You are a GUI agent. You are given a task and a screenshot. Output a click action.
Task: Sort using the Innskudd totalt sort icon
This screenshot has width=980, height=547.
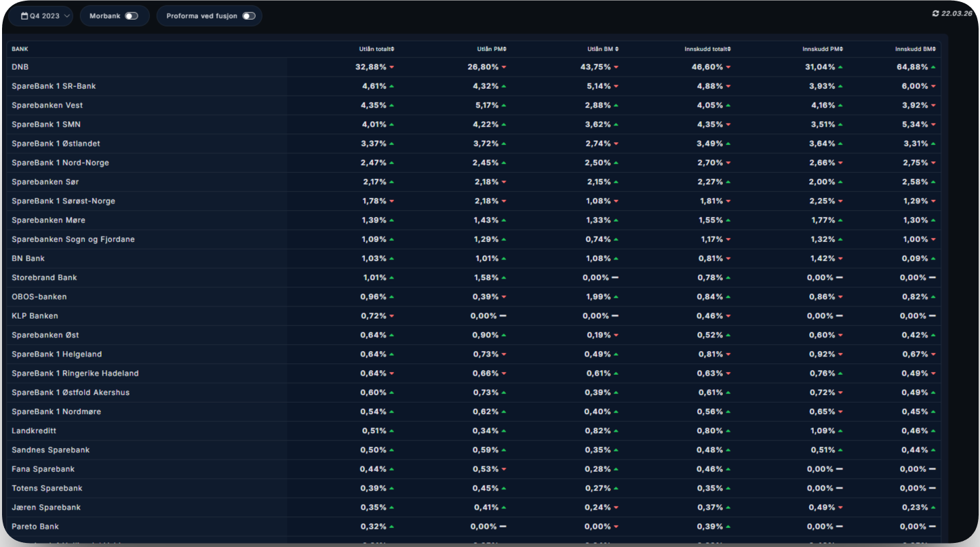729,49
